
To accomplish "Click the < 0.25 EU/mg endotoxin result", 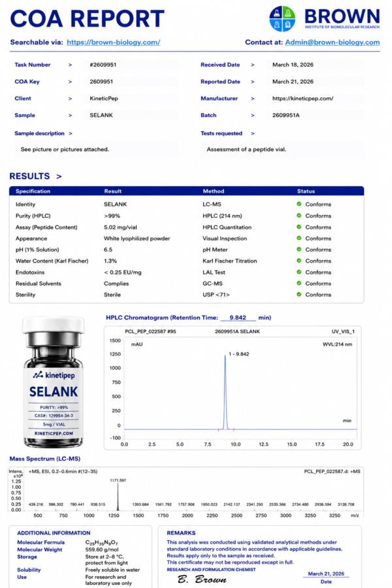I will tap(123, 272).
